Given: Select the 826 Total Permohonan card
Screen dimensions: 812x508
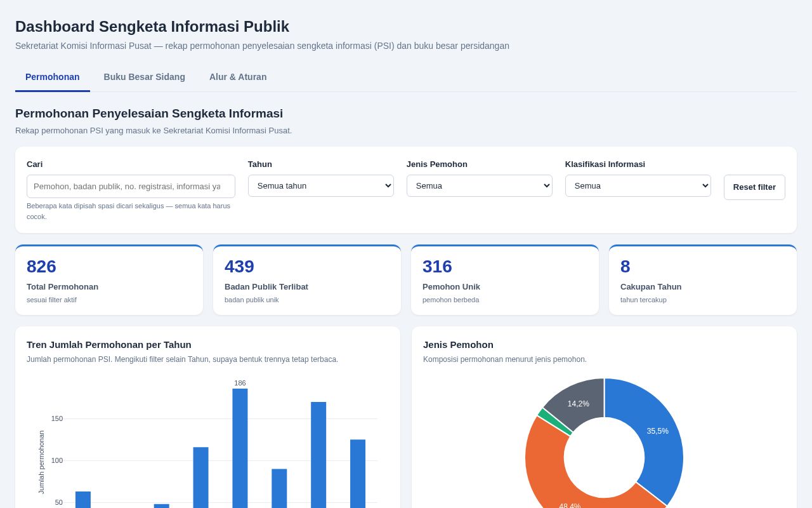Looking at the screenshot, I should 109,280.
